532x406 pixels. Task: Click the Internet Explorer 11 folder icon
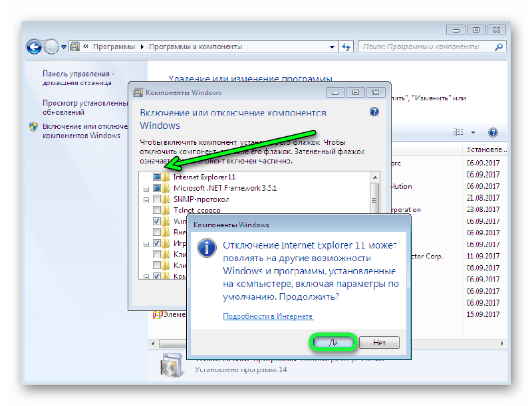point(166,177)
